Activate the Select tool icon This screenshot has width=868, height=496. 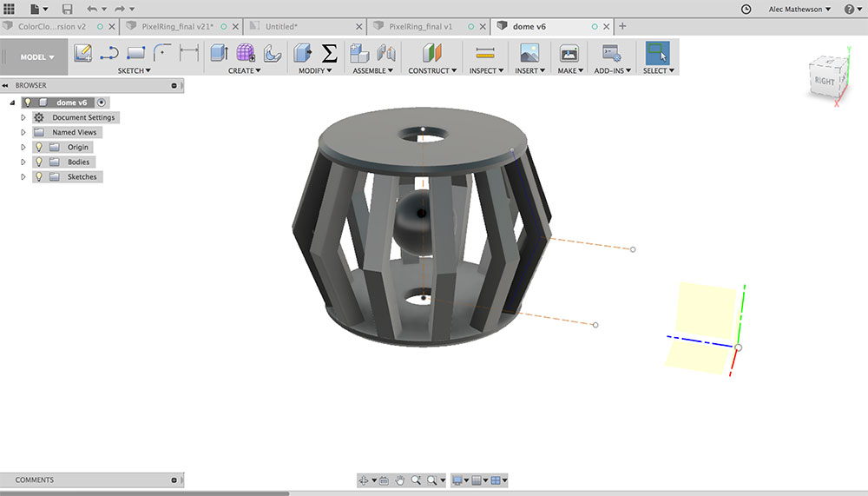[x=658, y=53]
